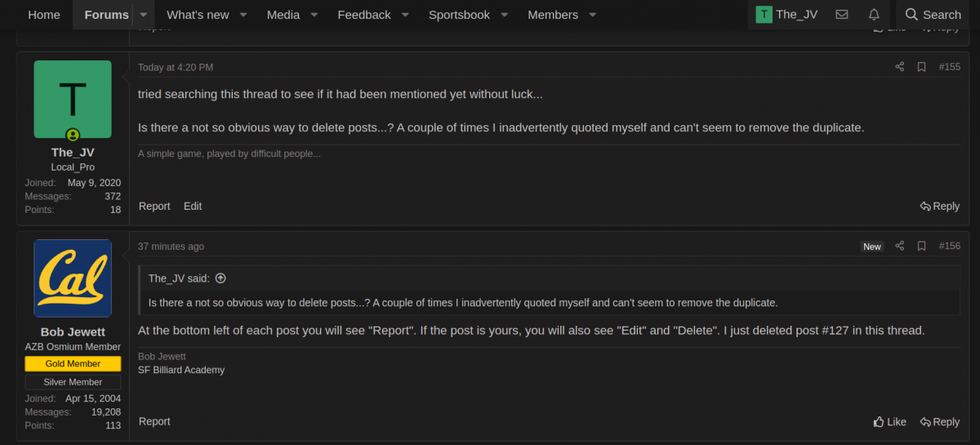Click the Gold Member banner
The width and height of the screenshot is (980, 445).
(73, 364)
